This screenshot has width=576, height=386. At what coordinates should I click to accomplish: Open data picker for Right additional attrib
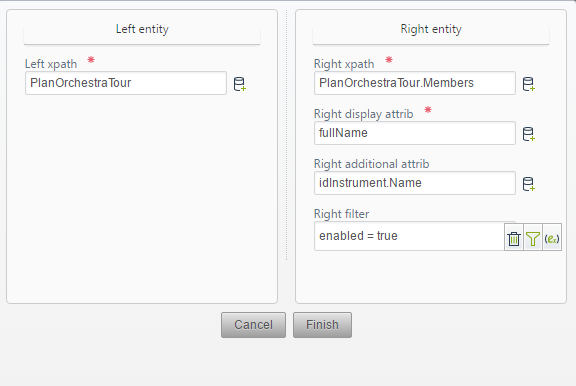point(528,184)
